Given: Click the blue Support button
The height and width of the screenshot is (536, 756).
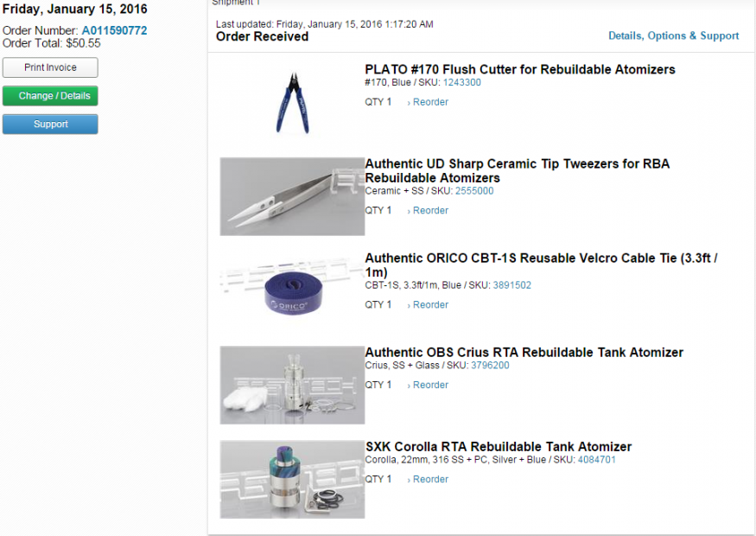Looking at the screenshot, I should (50, 124).
